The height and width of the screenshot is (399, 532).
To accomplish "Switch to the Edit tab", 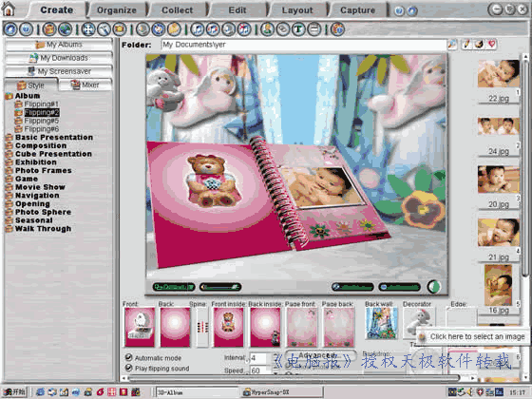I will [237, 10].
